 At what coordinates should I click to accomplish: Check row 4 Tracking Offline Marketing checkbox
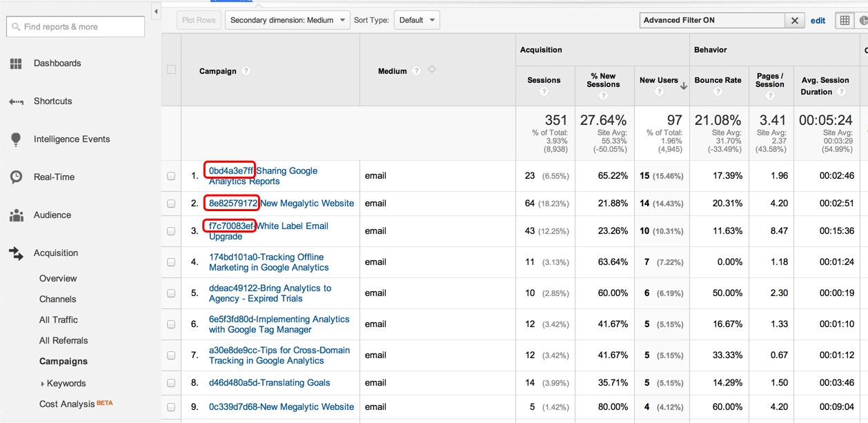tap(171, 262)
